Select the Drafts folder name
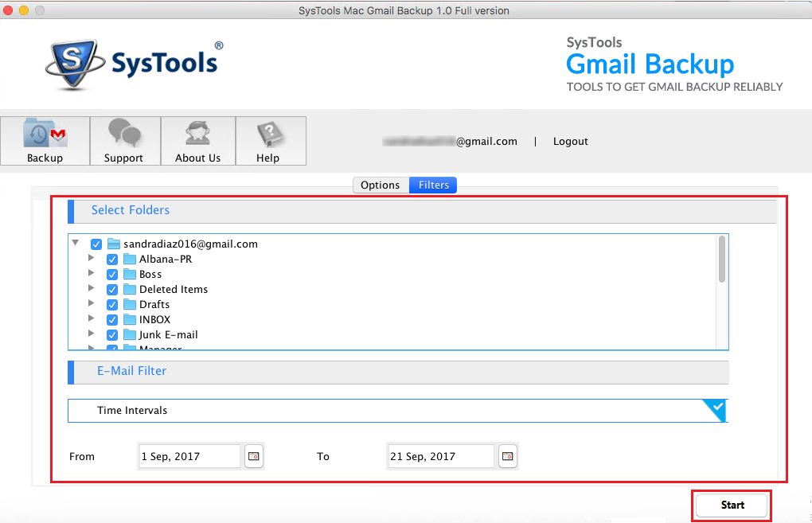 (154, 304)
